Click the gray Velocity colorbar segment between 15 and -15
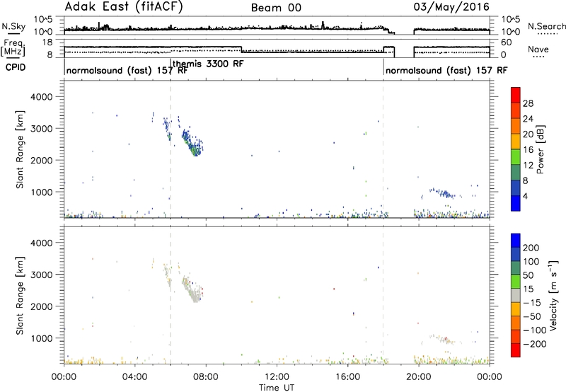Viewport: 566px width, 392px height. coord(516,295)
